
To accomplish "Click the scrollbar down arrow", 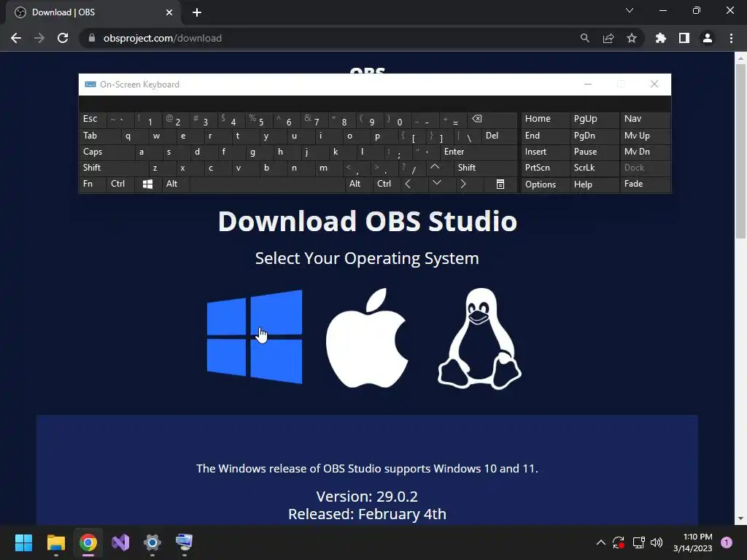I will click(740, 518).
